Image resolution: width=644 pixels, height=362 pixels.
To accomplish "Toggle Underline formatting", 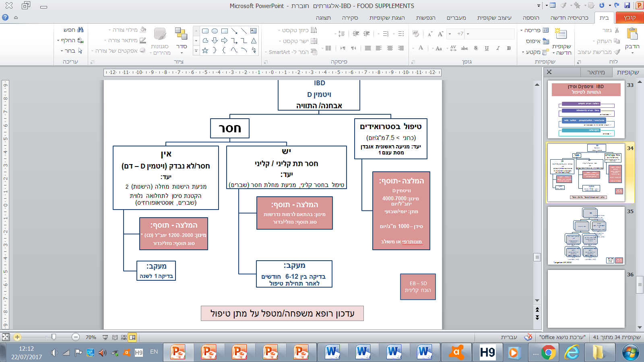I will [x=487, y=48].
